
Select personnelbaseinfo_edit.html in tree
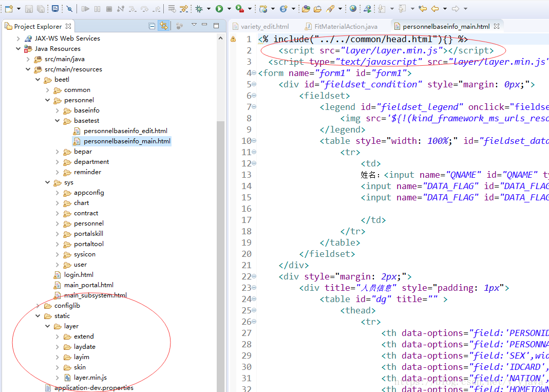(121, 131)
